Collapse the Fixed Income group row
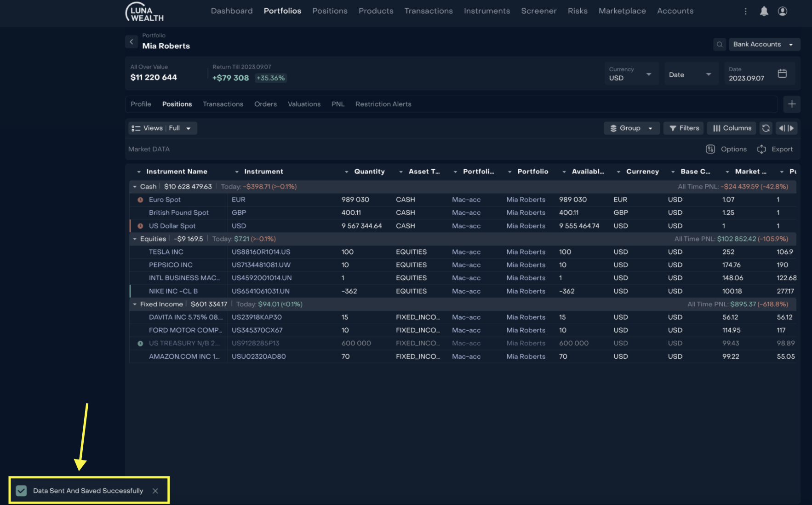 [135, 304]
